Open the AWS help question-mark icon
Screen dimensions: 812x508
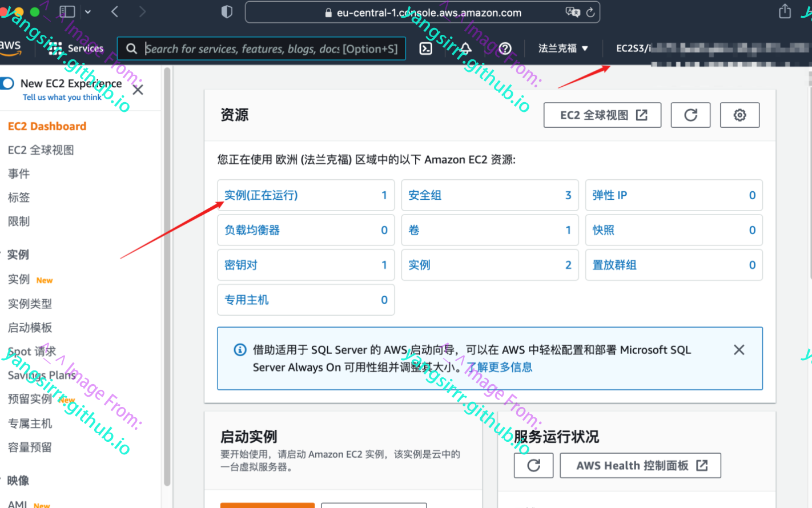coord(505,49)
